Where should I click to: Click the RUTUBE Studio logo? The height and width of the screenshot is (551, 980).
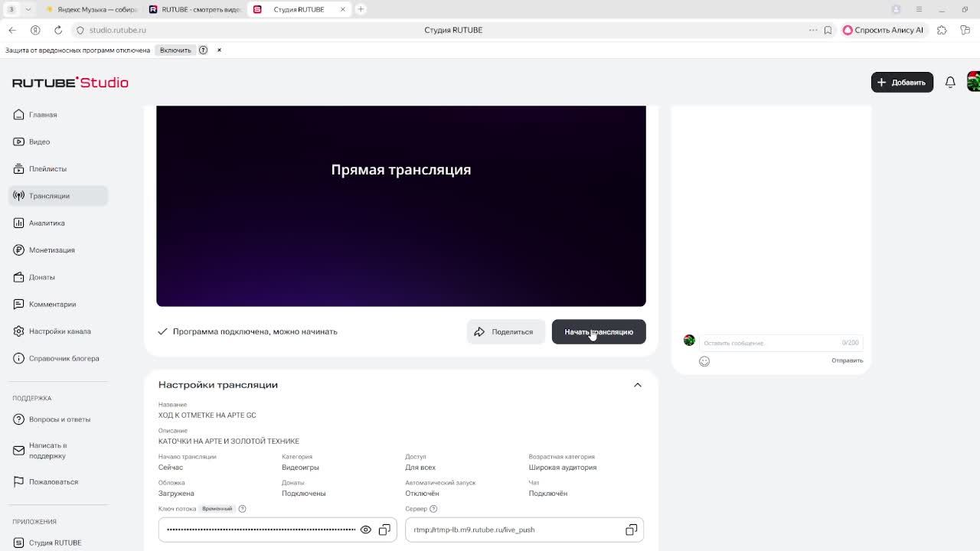pyautogui.click(x=70, y=83)
